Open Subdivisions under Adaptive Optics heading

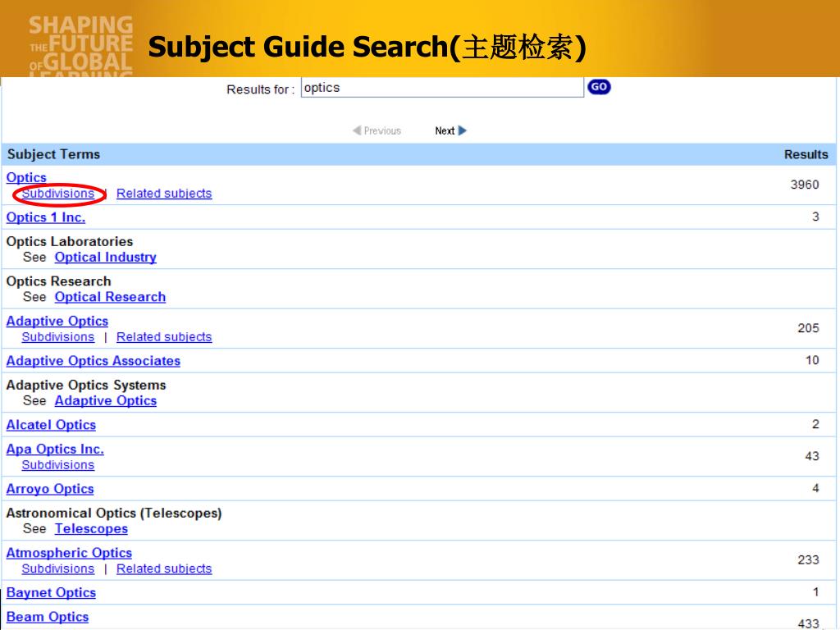click(x=58, y=337)
